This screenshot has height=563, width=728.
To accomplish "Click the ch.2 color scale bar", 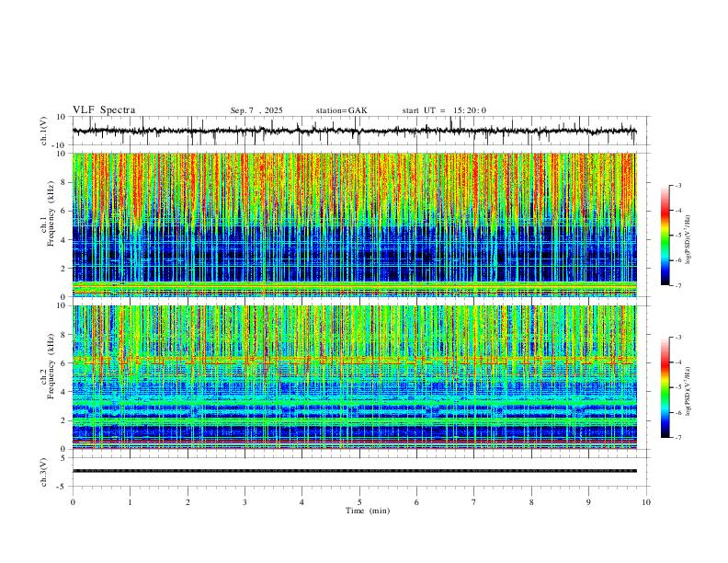I will (665, 387).
